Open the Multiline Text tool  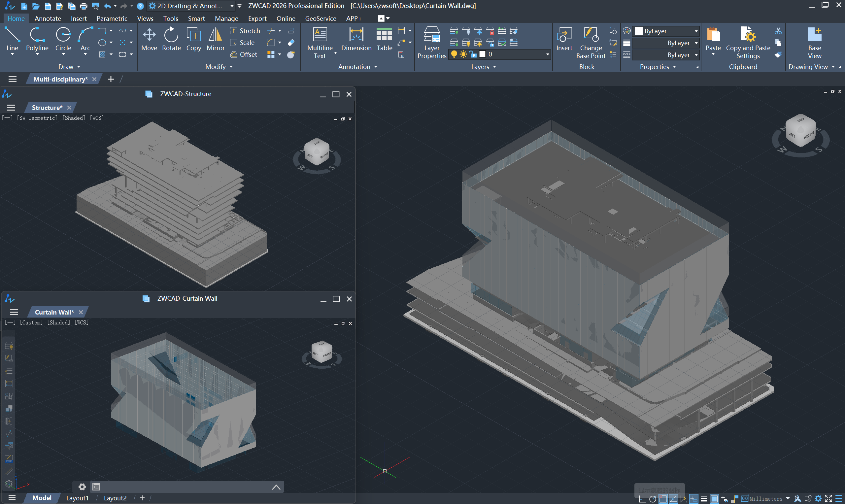(x=320, y=43)
